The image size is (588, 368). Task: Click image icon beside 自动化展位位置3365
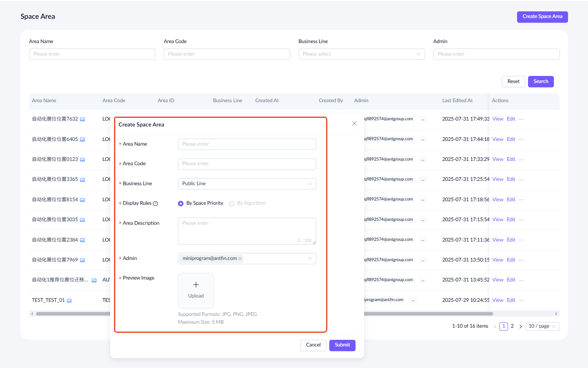[x=82, y=180]
